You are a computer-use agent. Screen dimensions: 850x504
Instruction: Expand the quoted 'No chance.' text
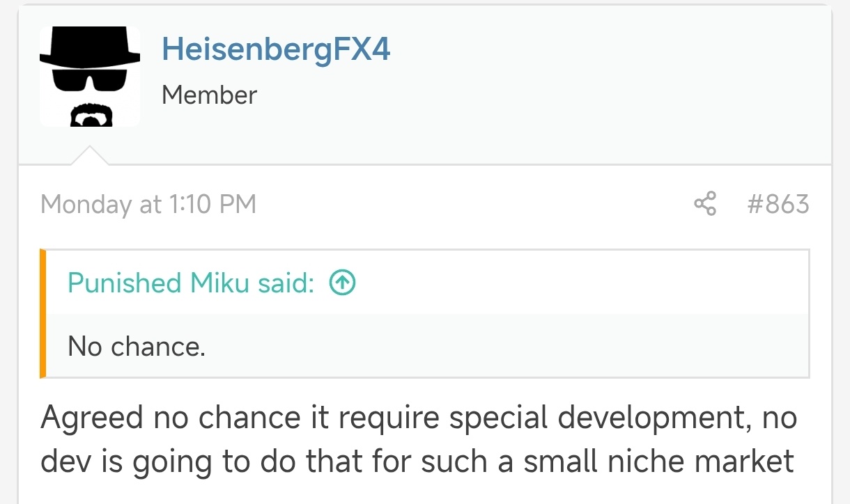[x=137, y=346]
